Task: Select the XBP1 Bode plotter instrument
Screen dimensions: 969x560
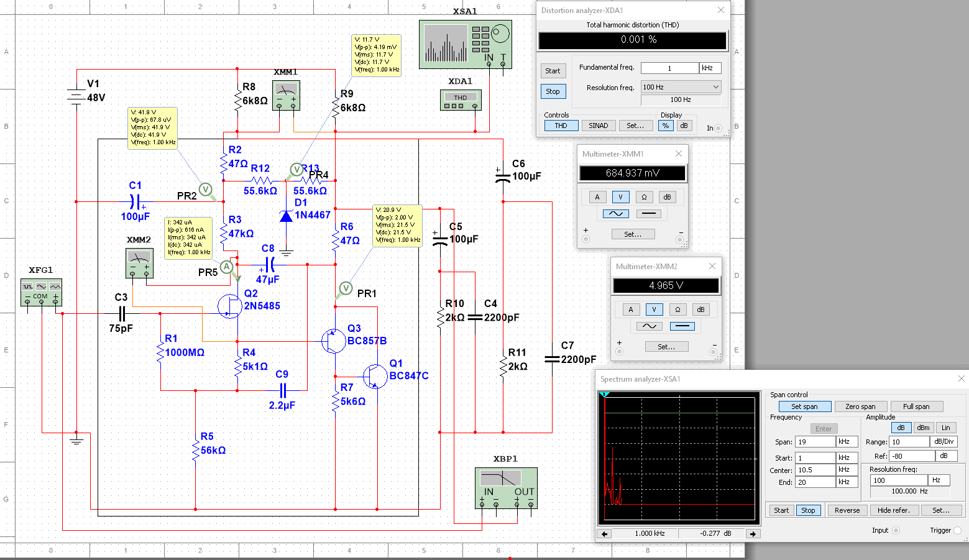Action: (x=506, y=488)
